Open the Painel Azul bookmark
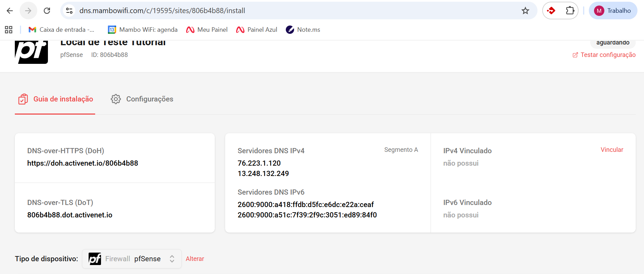This screenshot has height=274, width=644. point(256,30)
